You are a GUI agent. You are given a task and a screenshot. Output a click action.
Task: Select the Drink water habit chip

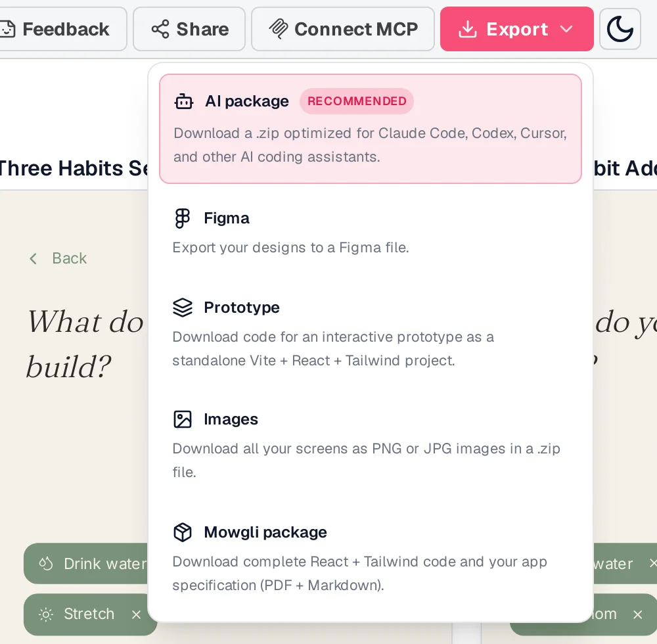click(86, 564)
